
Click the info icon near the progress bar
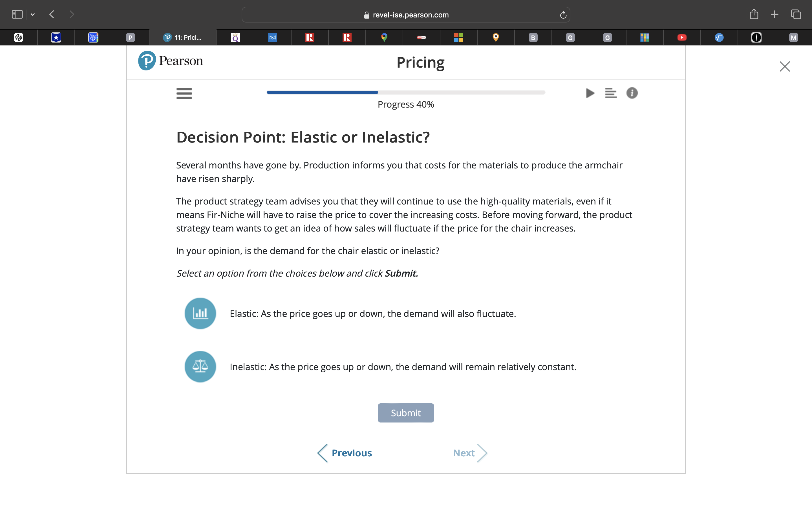(632, 93)
